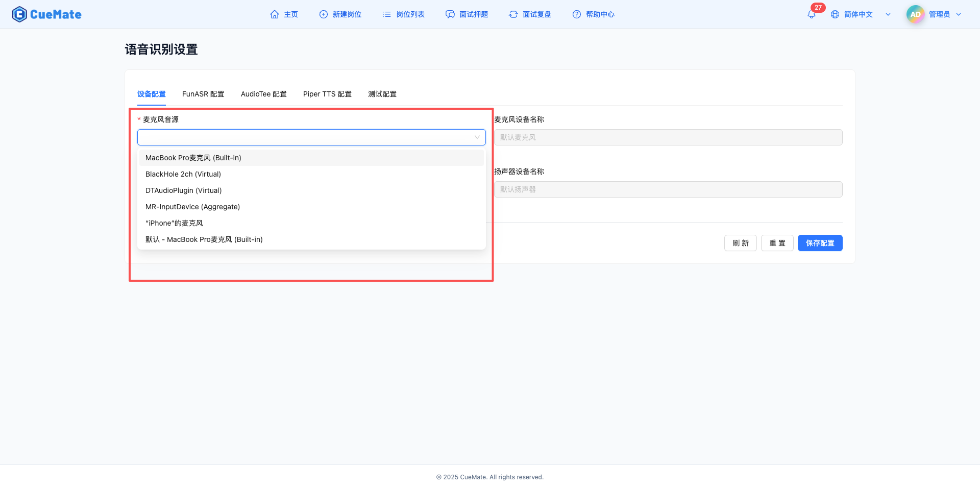Open the 麦克风音源 select dropdown

point(311,137)
